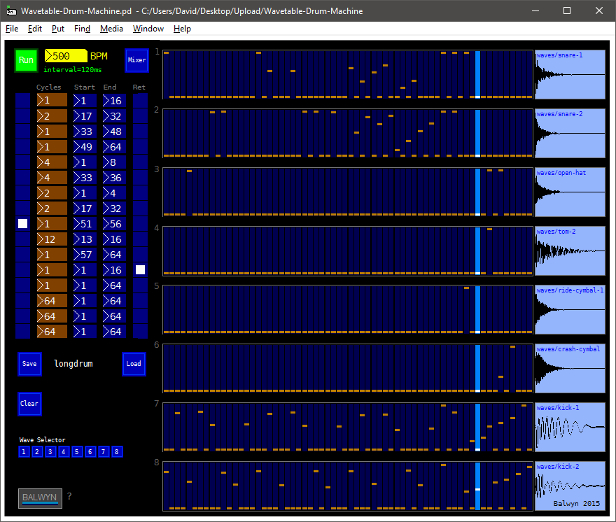The height and width of the screenshot is (522, 616).
Task: Click the tom-2 waveform display
Action: coord(570,251)
